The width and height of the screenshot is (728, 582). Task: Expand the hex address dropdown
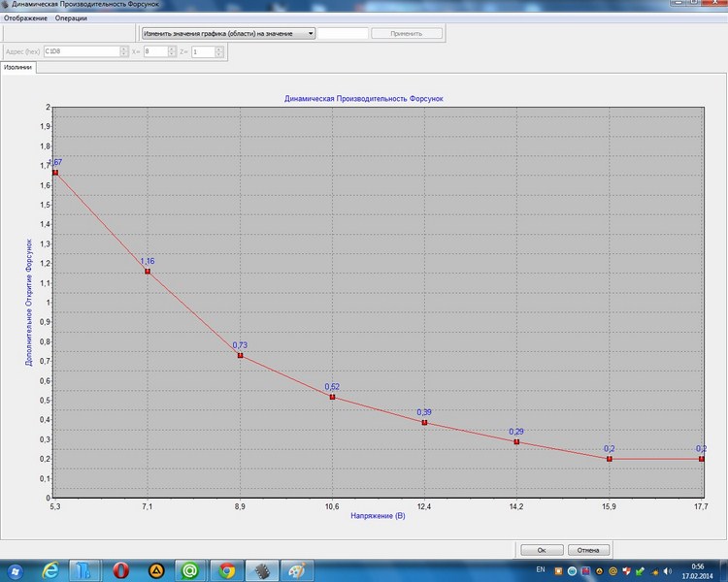[x=124, y=51]
